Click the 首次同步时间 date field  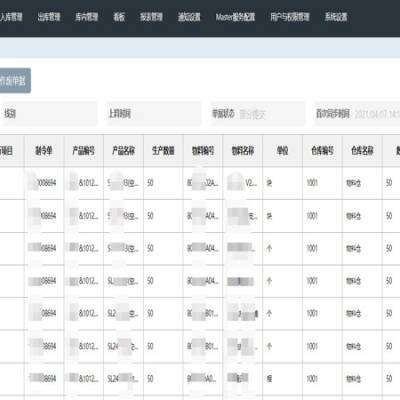click(357, 114)
